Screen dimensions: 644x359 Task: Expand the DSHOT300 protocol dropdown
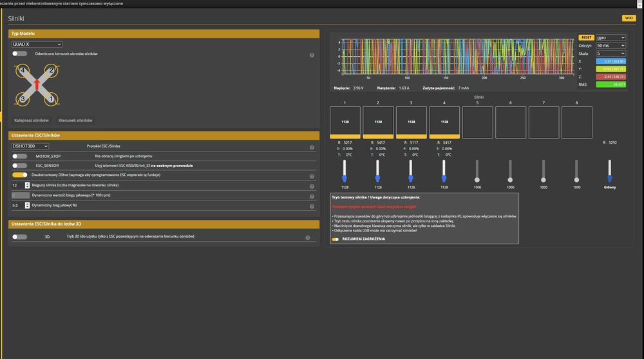[x=30, y=146]
